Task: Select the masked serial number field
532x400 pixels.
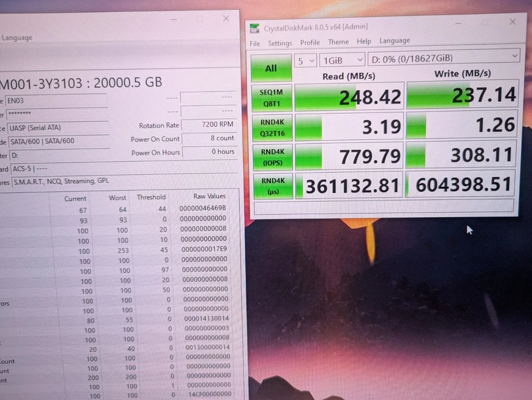Action: [x=55, y=114]
